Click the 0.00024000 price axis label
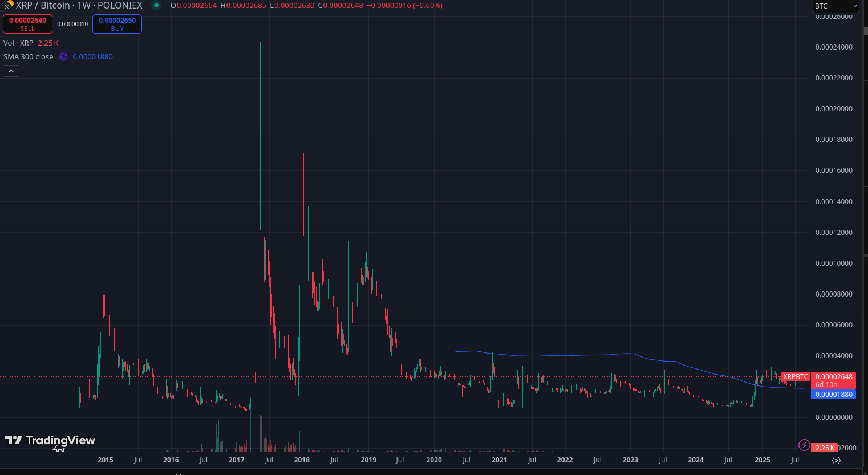This screenshot has width=868, height=475. tap(834, 47)
